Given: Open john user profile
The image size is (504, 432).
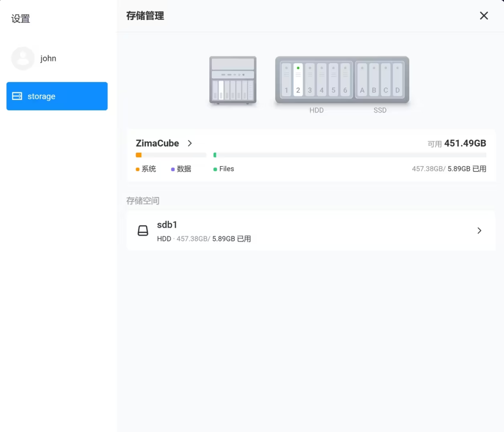Looking at the screenshot, I should [x=48, y=59].
